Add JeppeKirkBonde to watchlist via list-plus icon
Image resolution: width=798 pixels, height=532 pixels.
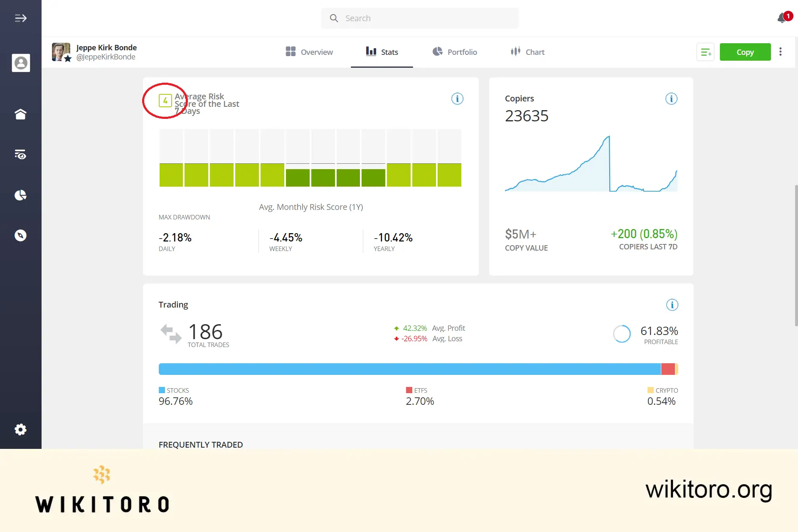(705, 52)
